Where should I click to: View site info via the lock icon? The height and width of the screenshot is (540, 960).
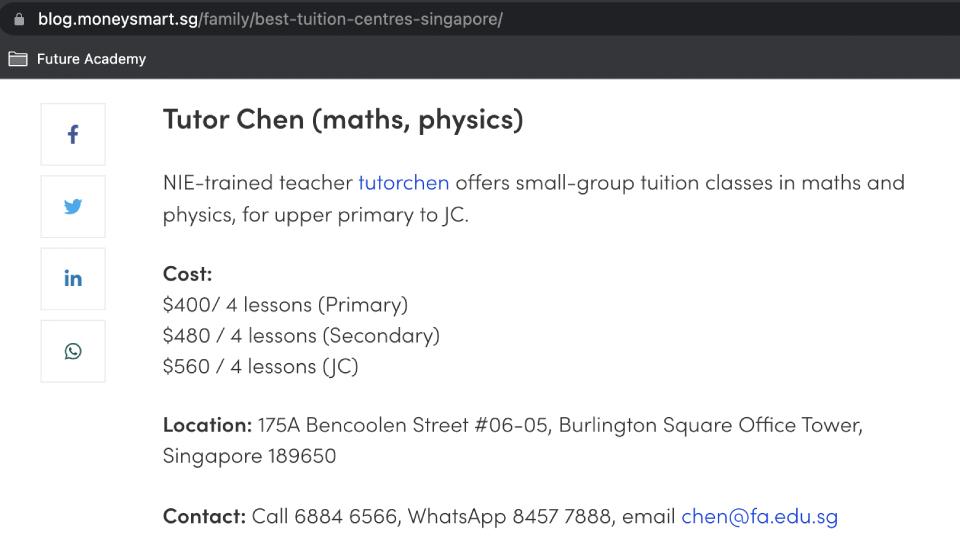point(18,19)
